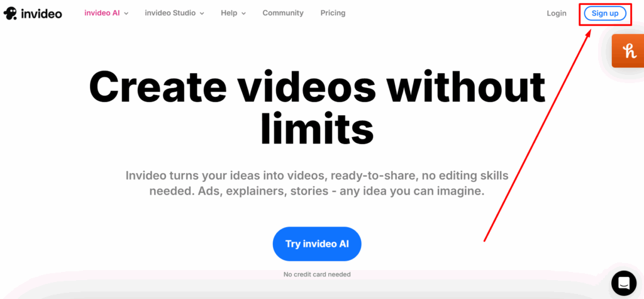This screenshot has width=644, height=299.
Task: Click the 'No credit card needed' text
Action: (317, 274)
